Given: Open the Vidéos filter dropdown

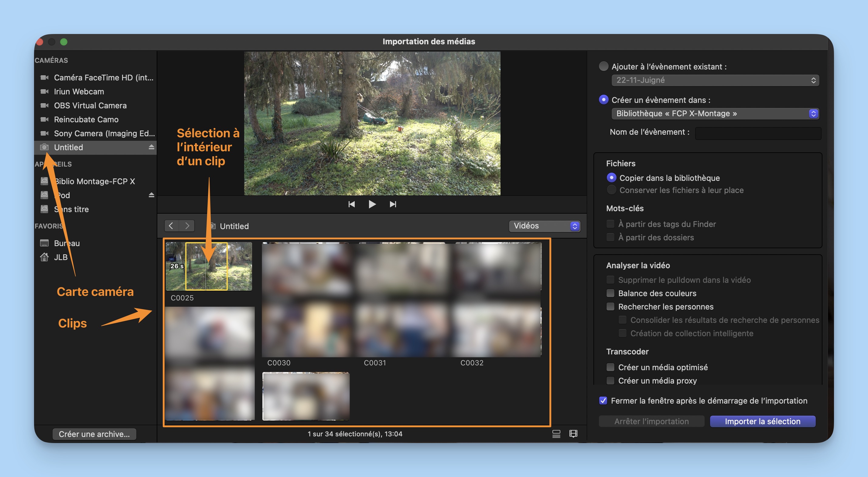Looking at the screenshot, I should 545,226.
